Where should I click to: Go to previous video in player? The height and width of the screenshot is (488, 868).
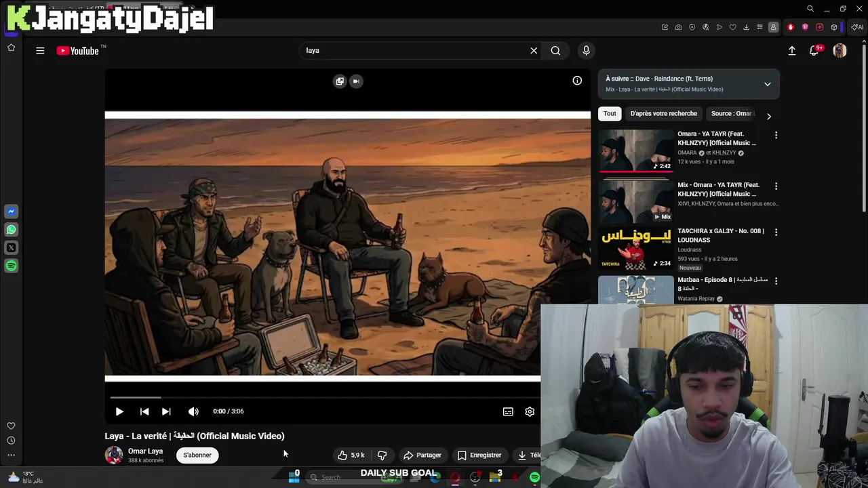tap(144, 411)
